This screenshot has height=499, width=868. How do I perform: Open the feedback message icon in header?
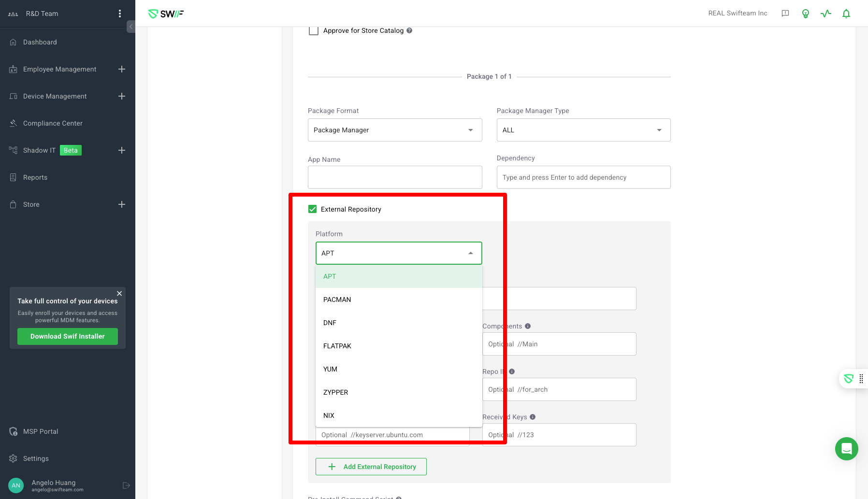[785, 14]
